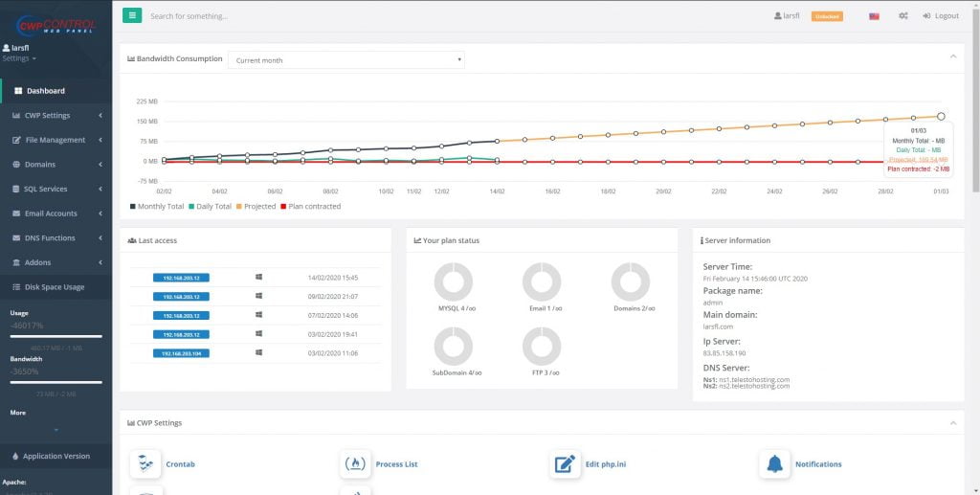Click the SQL Services chevron arrow
The width and height of the screenshot is (980, 495).
[100, 189]
